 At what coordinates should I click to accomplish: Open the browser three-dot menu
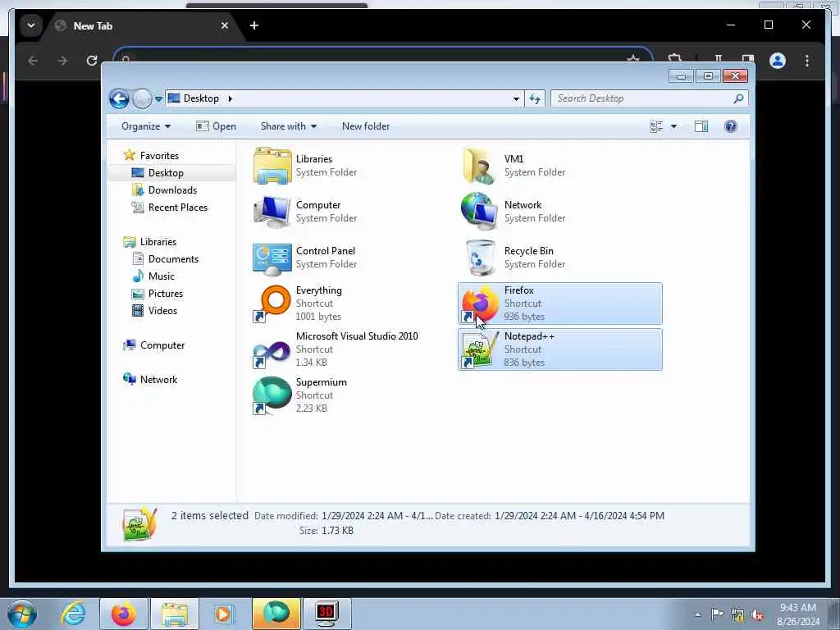(807, 61)
